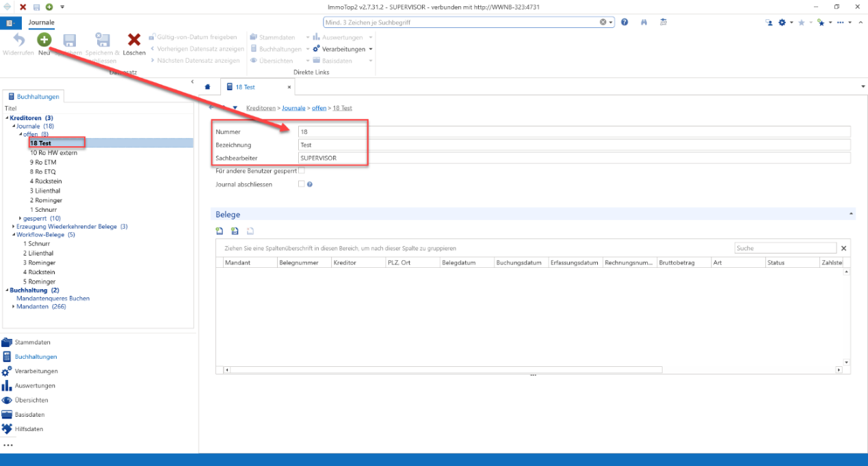Click the Widerrufen undo arrow icon
This screenshot has height=466, width=868.
pos(18,40)
